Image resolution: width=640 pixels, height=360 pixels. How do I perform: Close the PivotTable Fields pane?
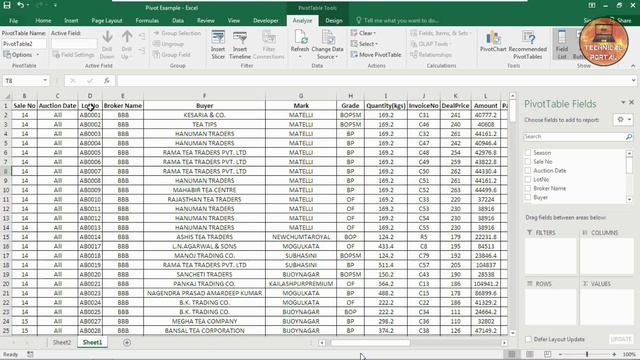point(631,102)
